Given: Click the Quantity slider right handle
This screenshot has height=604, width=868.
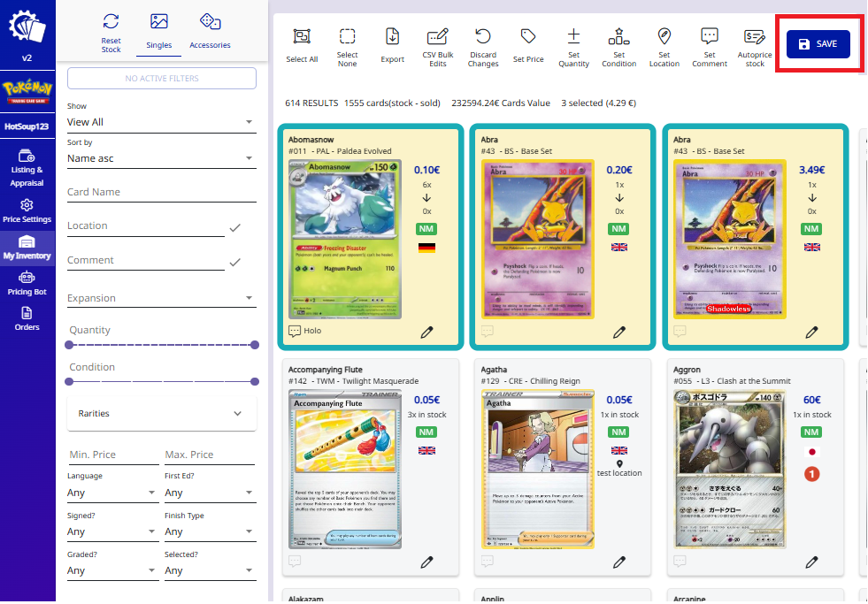Looking at the screenshot, I should pyautogui.click(x=255, y=345).
